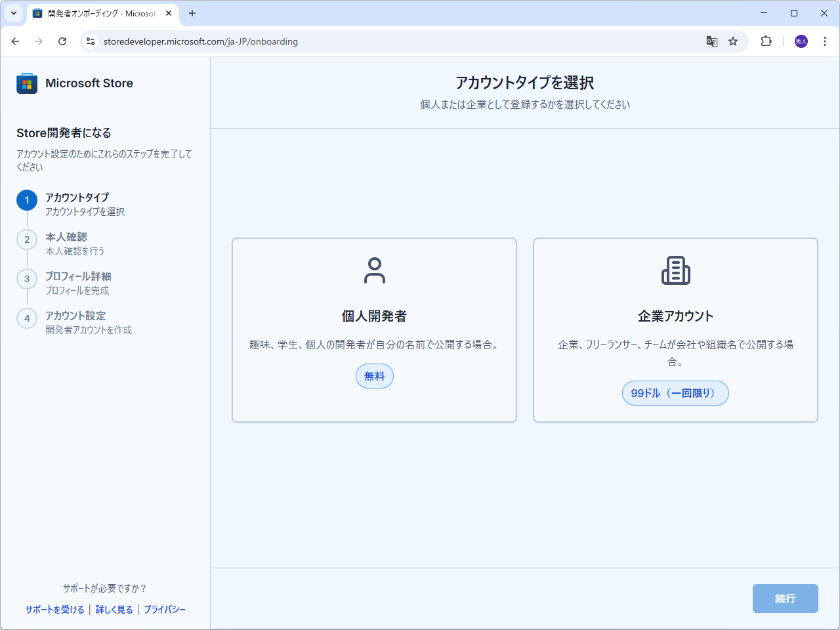This screenshot has height=630, width=840.
Task: Select the person icon on 個人開発者 card
Action: tap(374, 270)
